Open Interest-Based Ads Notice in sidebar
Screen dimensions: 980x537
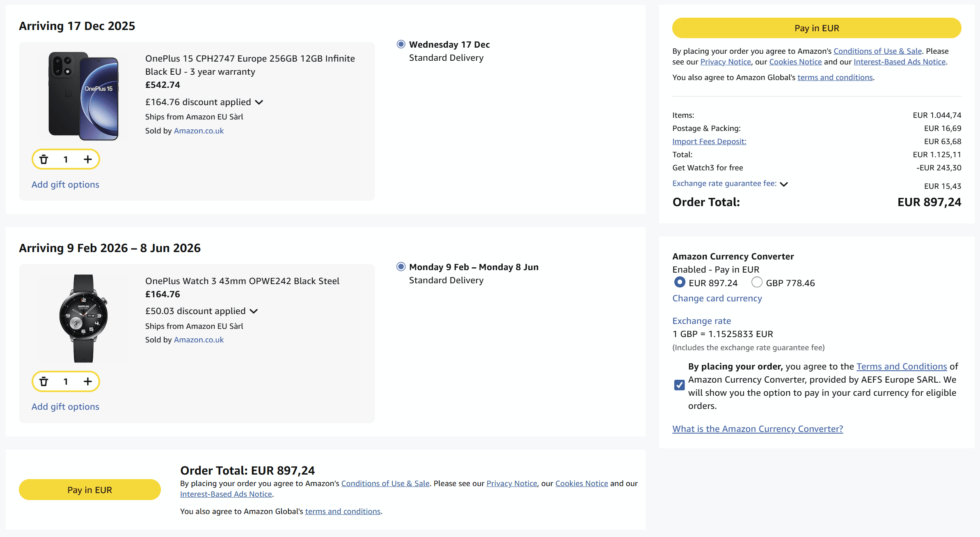(900, 62)
